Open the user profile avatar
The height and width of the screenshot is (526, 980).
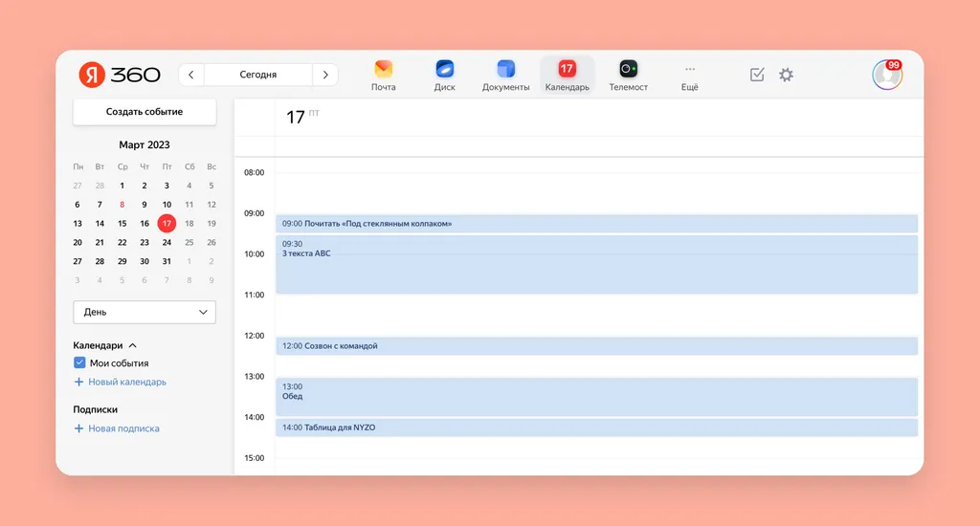[x=887, y=75]
